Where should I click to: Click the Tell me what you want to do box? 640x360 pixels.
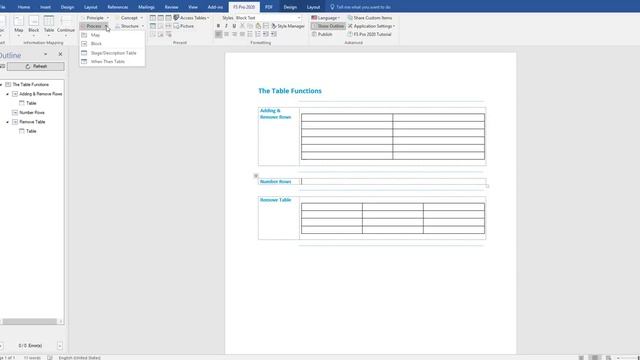[x=360, y=7]
